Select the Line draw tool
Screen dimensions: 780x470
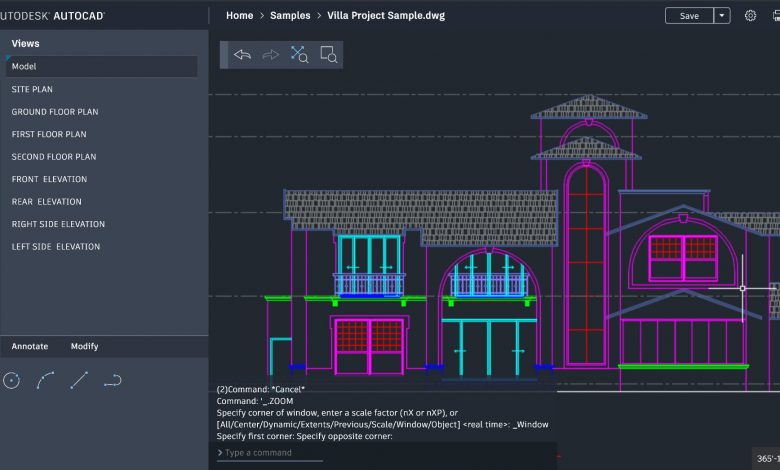point(80,380)
